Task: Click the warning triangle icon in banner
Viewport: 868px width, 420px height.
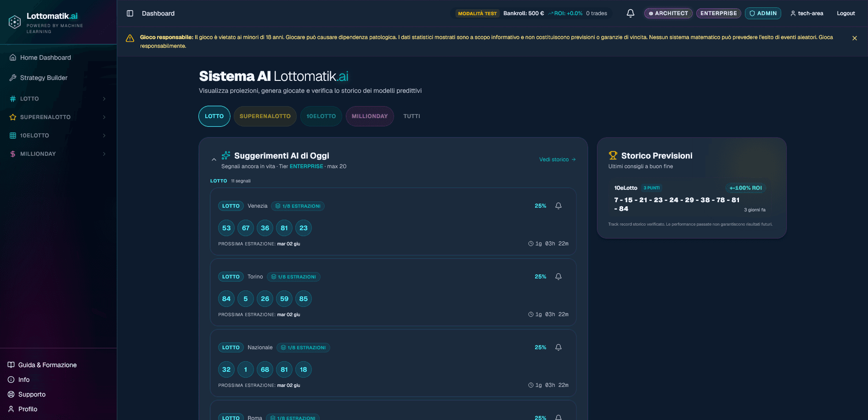Action: click(130, 38)
